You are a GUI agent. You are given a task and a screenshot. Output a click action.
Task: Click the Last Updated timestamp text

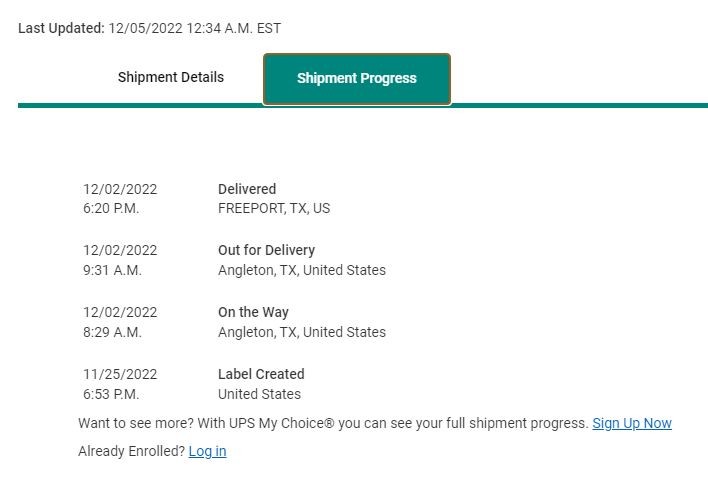click(x=150, y=29)
